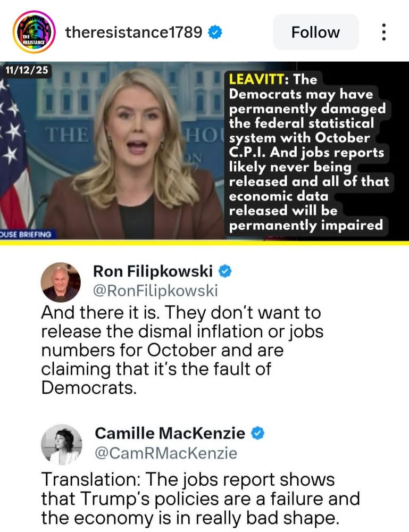Click the yellow bar under the briefing image
409x532 pixels.
click(x=204, y=243)
